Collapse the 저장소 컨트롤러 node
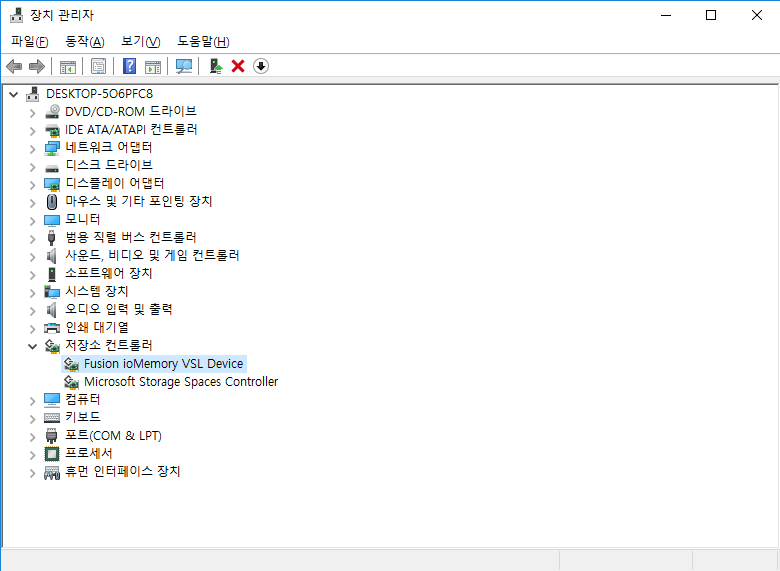780x571 pixels. (x=33, y=346)
